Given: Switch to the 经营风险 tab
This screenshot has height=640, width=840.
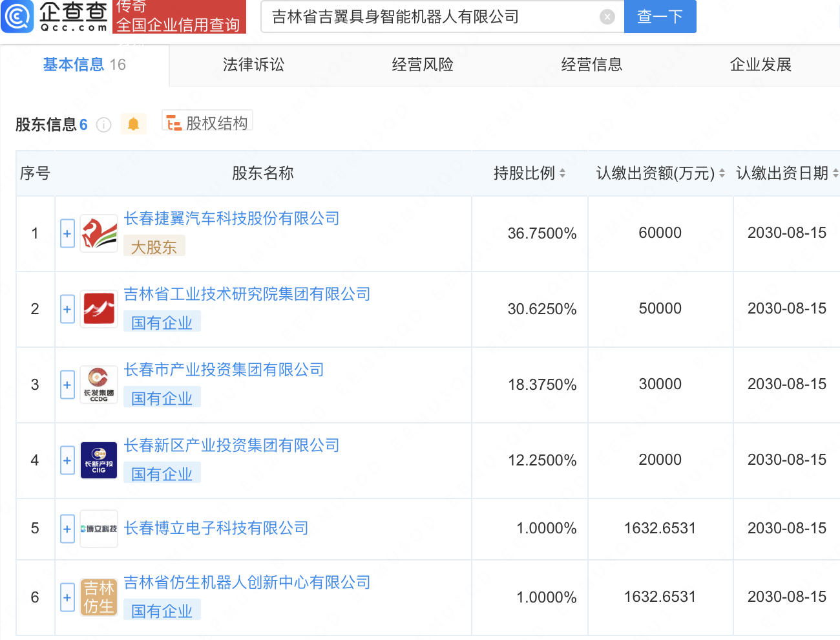Looking at the screenshot, I should [x=423, y=65].
